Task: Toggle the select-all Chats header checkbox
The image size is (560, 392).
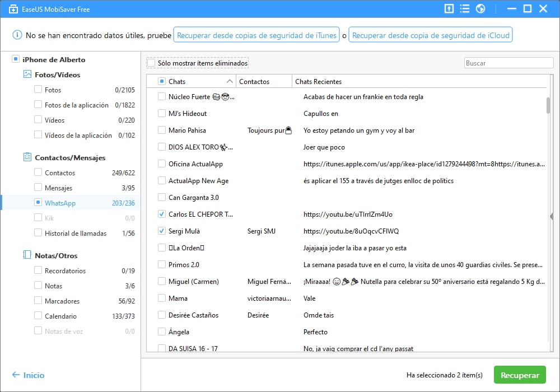Action: pos(162,81)
